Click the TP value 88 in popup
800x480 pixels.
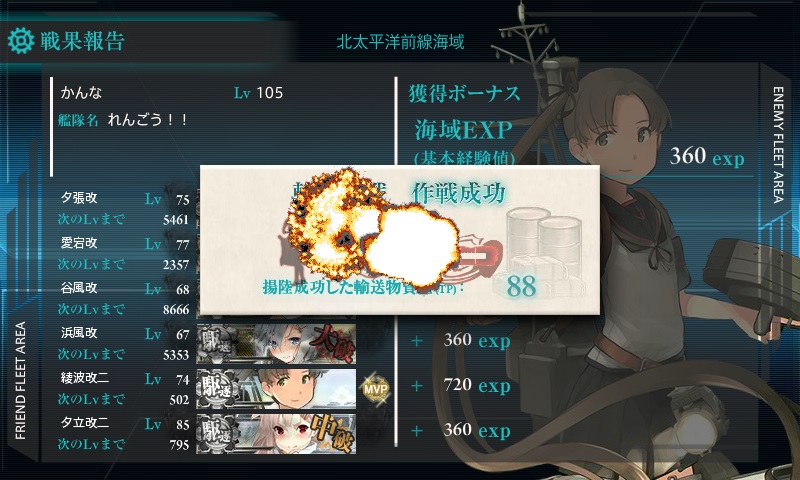click(521, 286)
